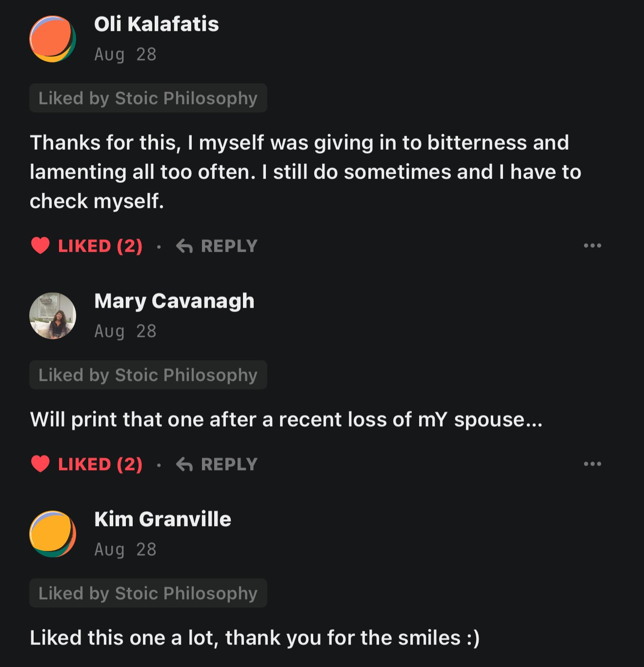The image size is (644, 667).
Task: Unlike Oli Kalafatis's comment via heart icon
Action: (x=40, y=246)
